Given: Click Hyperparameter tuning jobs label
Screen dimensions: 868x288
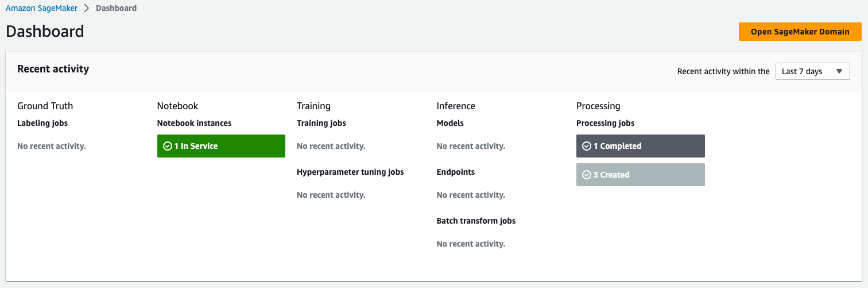Looking at the screenshot, I should click(x=350, y=172).
